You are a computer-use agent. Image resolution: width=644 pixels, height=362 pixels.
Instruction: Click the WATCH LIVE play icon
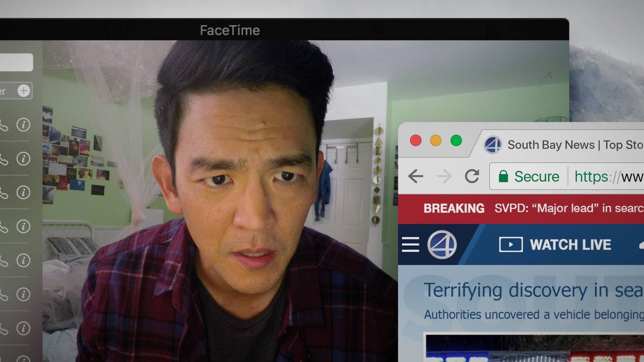[x=510, y=245]
